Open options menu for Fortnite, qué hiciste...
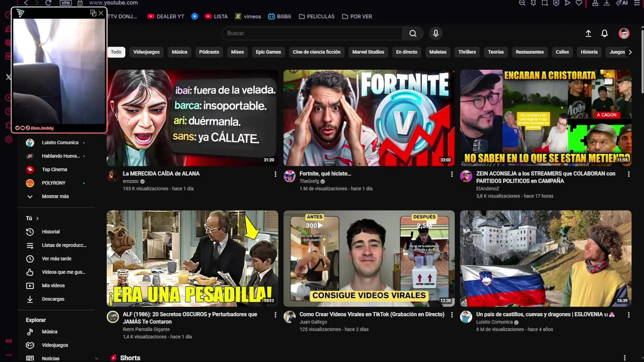Screen dimensions: 644x362 (x=452, y=174)
